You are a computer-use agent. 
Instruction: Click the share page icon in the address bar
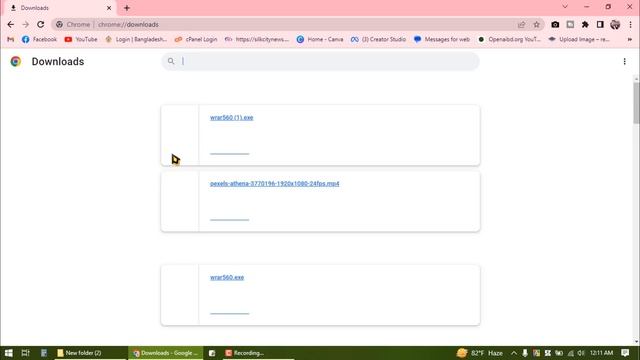tap(521, 24)
